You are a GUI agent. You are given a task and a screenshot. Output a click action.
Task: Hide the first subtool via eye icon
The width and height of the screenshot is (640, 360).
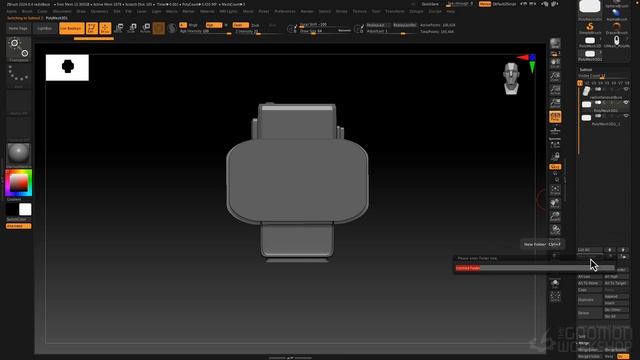click(x=626, y=89)
